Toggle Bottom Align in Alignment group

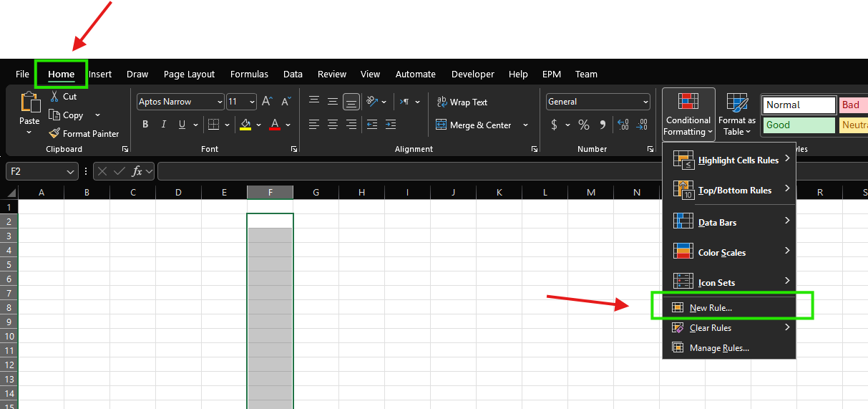click(x=351, y=102)
